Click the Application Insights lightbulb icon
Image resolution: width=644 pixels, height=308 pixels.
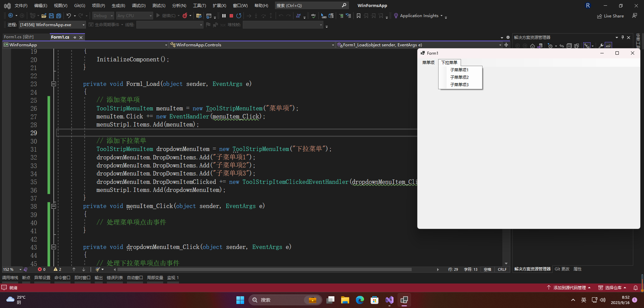click(x=396, y=16)
